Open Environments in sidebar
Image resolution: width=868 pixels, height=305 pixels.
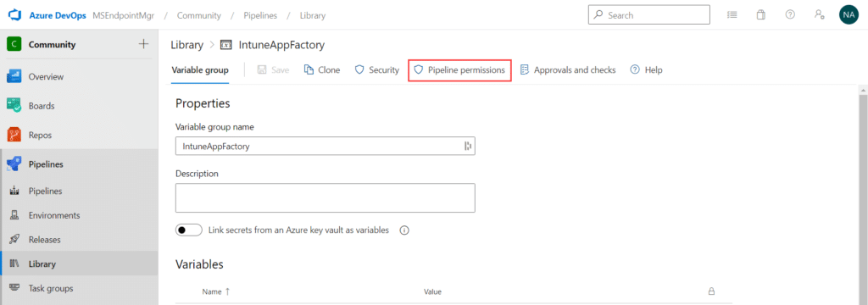54,215
